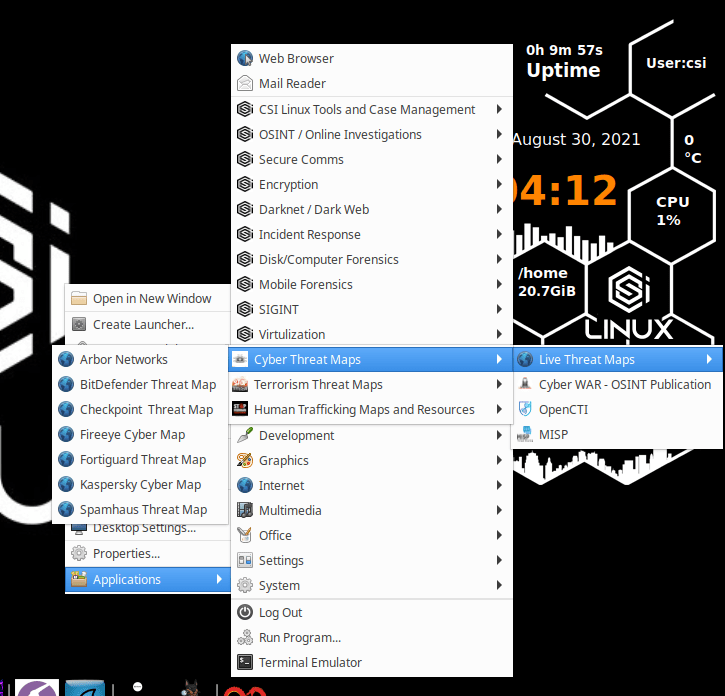This screenshot has height=696, width=725.
Task: Click the OpenCTI shield icon
Action: tap(525, 409)
